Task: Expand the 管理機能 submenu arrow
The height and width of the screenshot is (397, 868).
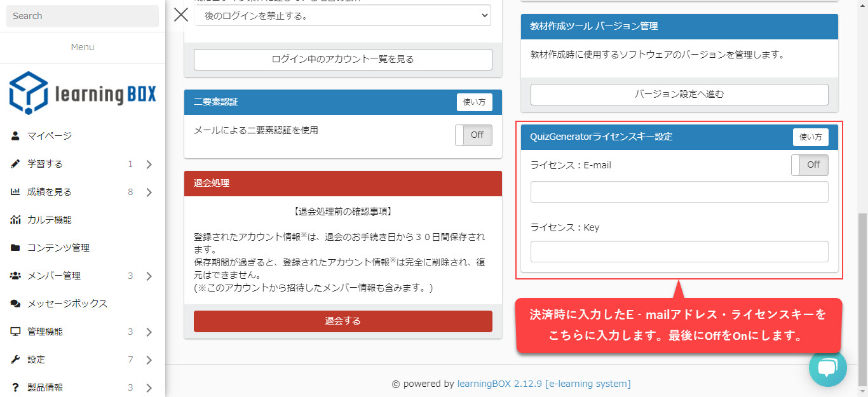Action: tap(149, 332)
